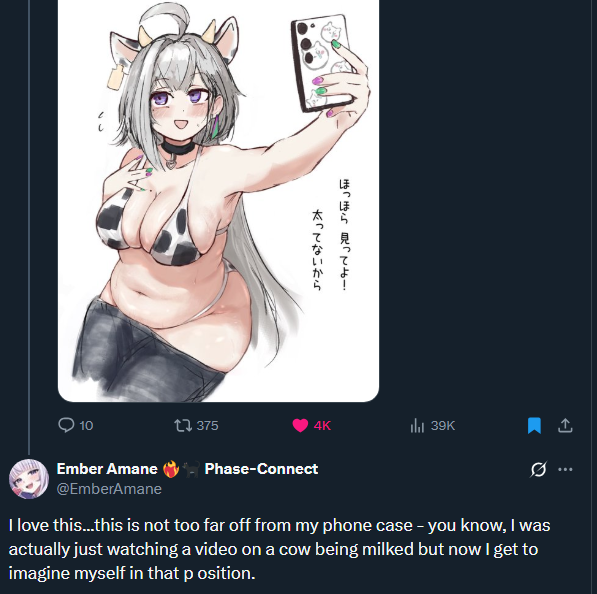
Task: Click the 4K likes count
Action: (322, 425)
